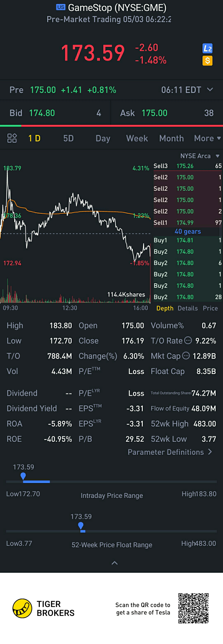Select the Sell2 row with quantity 2
Image resolution: width=223 pixels, height=644 pixels.
pos(187,211)
